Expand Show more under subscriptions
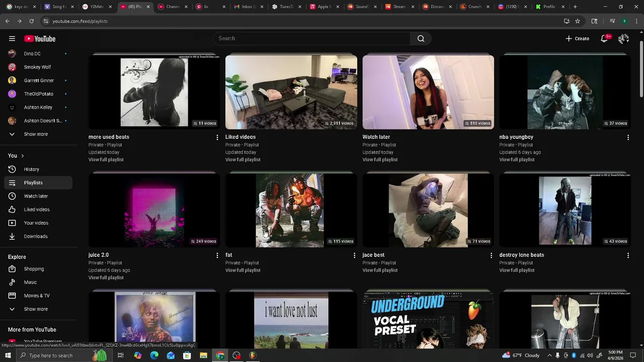644x362 pixels. tap(38, 134)
